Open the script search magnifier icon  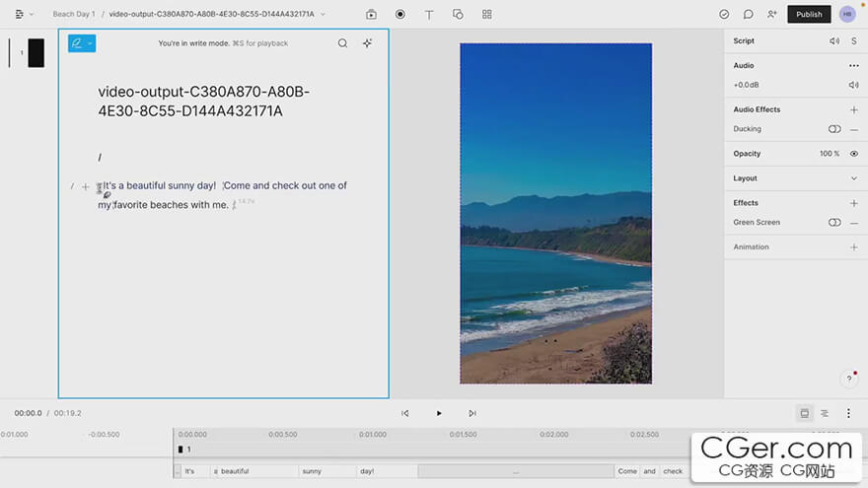coord(342,43)
